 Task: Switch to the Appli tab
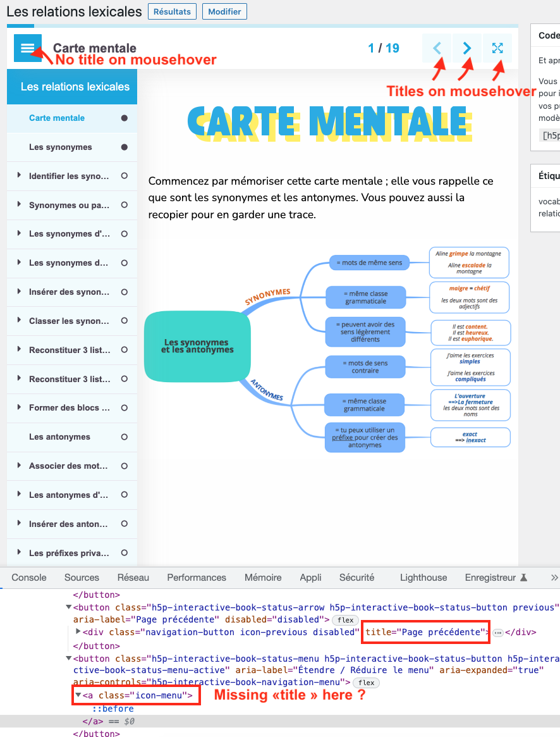tap(310, 578)
